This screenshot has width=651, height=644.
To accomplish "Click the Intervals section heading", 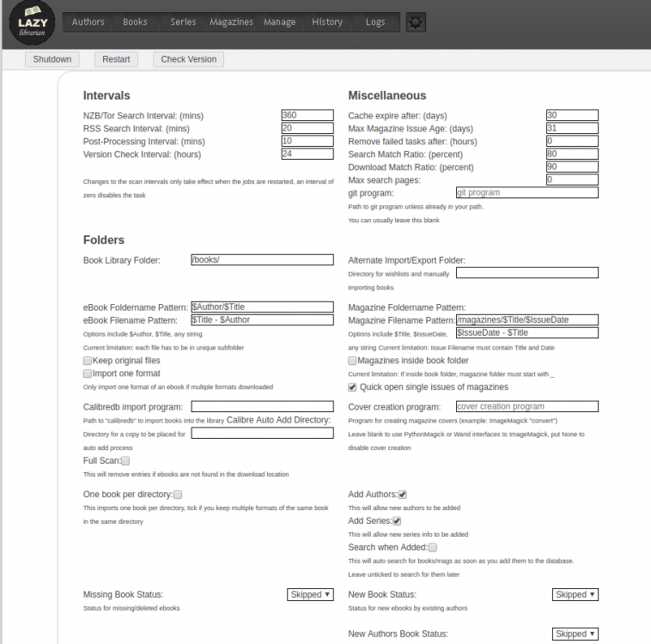I will [106, 95].
